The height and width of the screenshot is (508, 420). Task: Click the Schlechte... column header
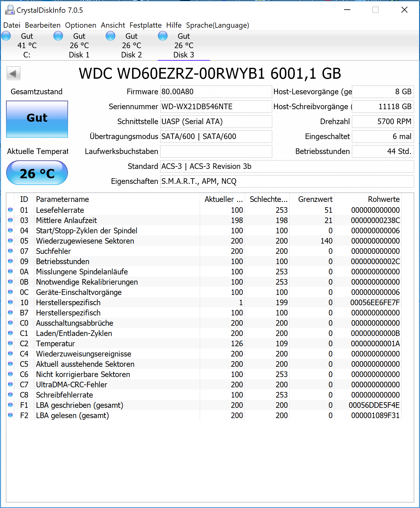(267, 199)
